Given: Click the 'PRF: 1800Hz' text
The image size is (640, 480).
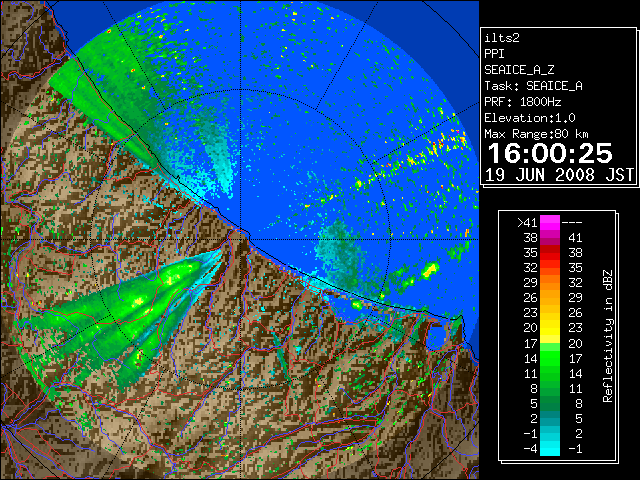Looking at the screenshot, I should click(x=523, y=102).
